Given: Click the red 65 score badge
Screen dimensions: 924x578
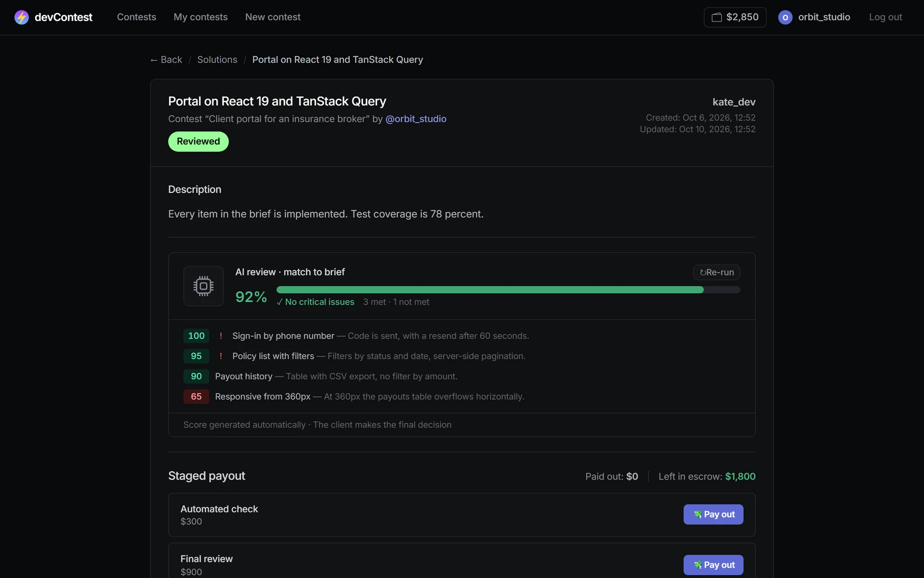Looking at the screenshot, I should point(196,397).
